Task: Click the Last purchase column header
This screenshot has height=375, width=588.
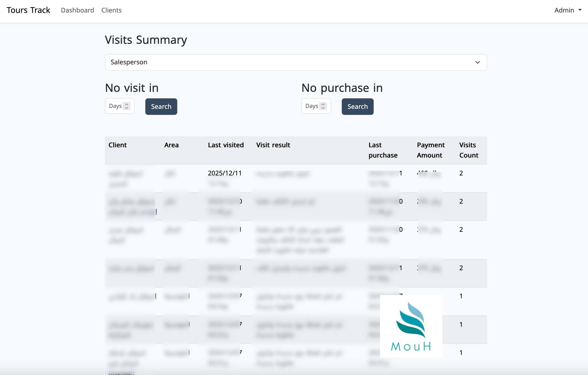Action: click(x=383, y=150)
